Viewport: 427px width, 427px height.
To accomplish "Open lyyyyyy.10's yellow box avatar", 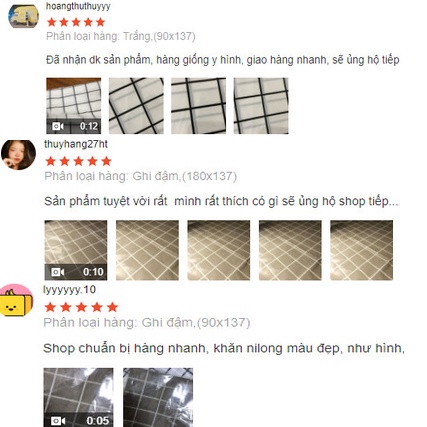I will pos(16,301).
